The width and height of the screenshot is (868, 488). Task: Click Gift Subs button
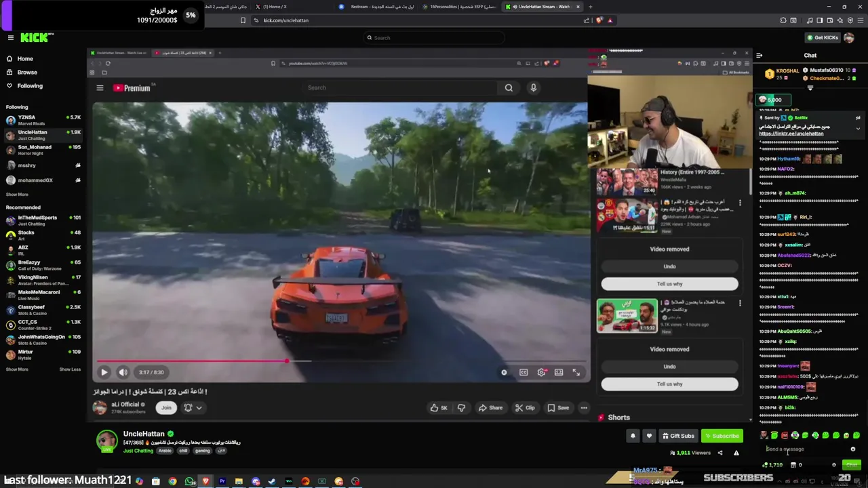[x=678, y=436]
